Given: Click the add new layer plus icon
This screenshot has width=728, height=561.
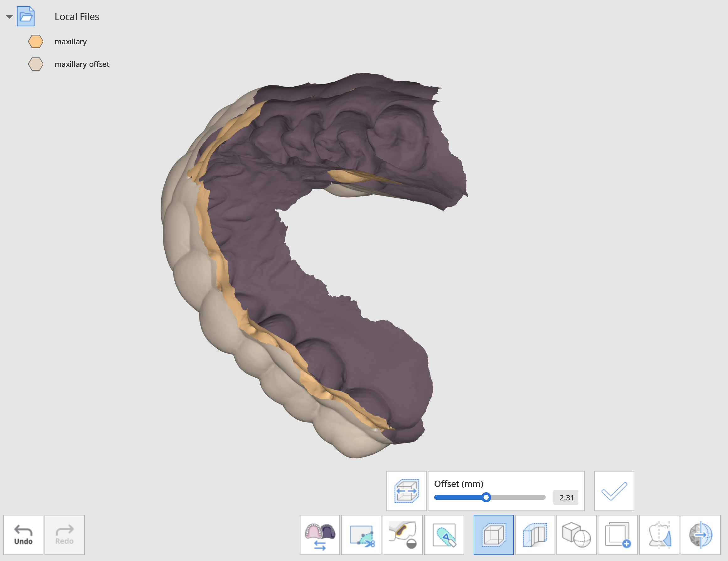Looking at the screenshot, I should tap(618, 535).
